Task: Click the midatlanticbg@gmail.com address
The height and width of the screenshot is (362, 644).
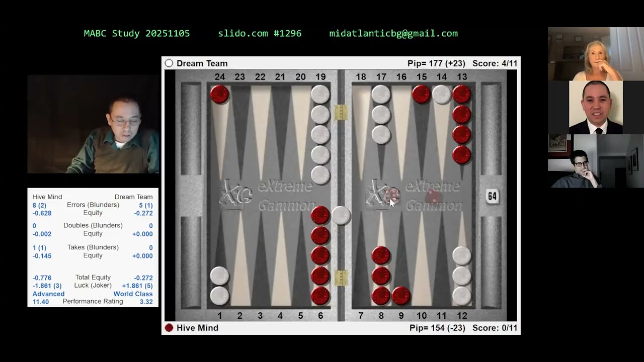Action: click(x=393, y=34)
